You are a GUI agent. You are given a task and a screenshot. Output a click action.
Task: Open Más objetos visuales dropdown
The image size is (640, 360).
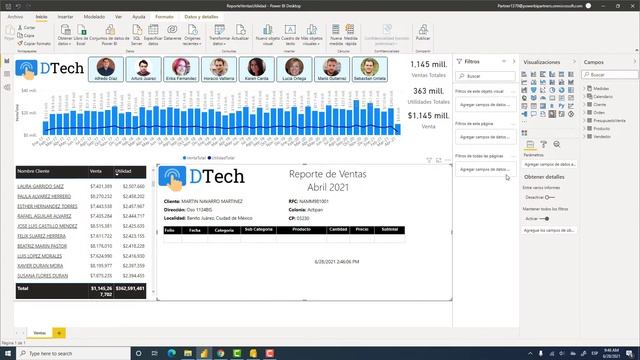tap(311, 34)
